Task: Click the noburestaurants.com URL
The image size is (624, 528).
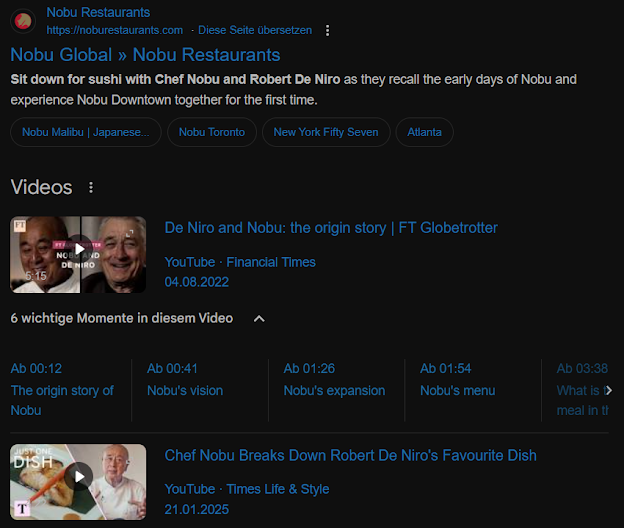Action: [115, 30]
